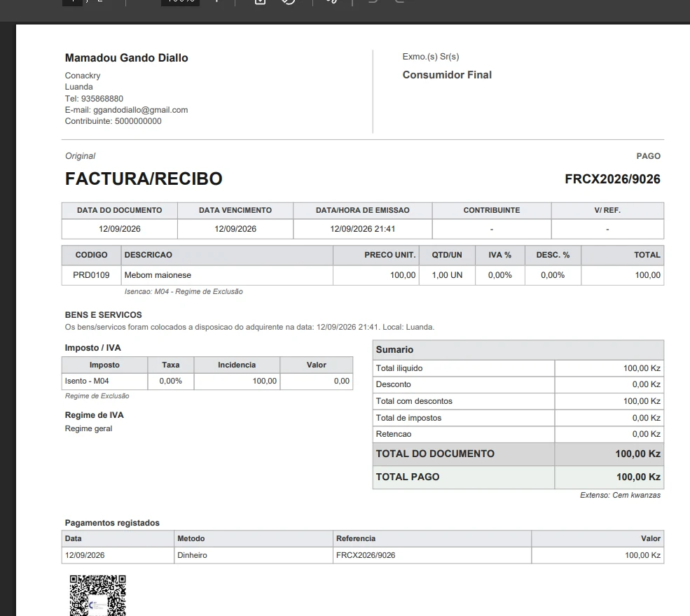Select the payment method Dinheiro
690x616 pixels.
point(193,555)
